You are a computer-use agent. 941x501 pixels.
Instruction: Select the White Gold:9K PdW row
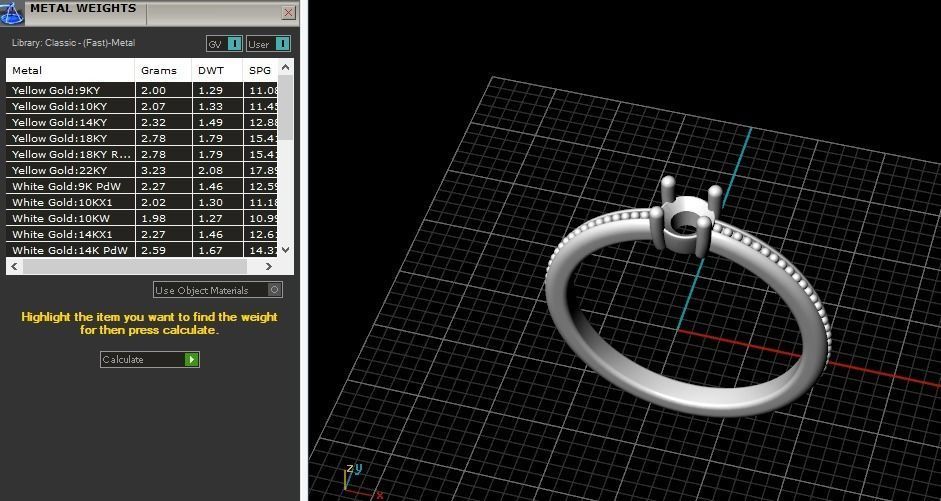(142, 187)
